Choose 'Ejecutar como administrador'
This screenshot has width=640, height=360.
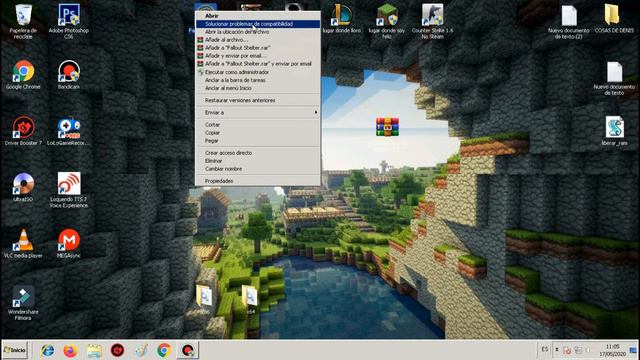pos(258,72)
